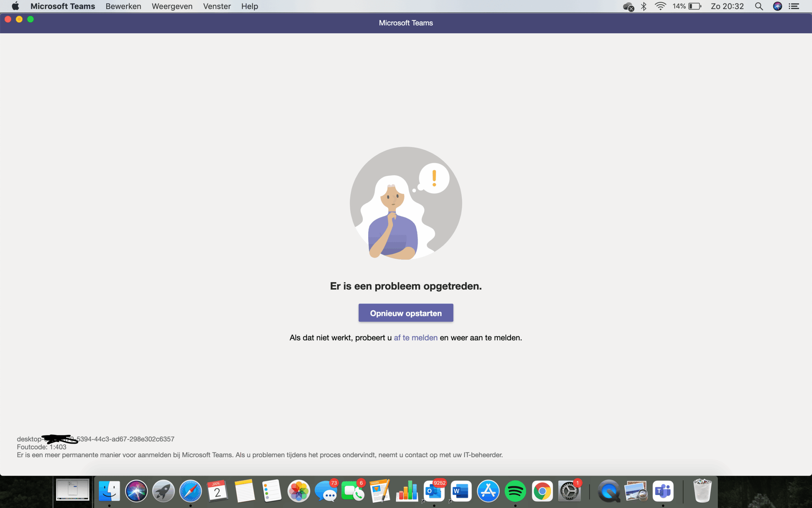Open the Help menu
Screen dimensions: 812x508
pyautogui.click(x=249, y=6)
